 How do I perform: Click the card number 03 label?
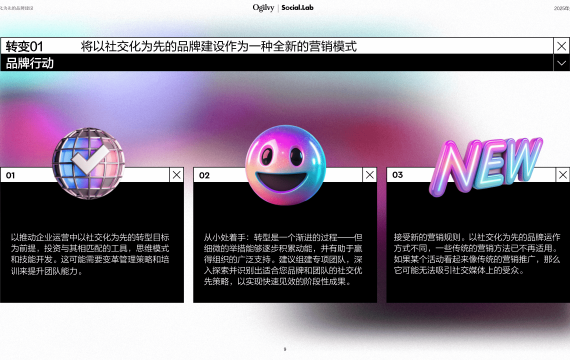(397, 175)
